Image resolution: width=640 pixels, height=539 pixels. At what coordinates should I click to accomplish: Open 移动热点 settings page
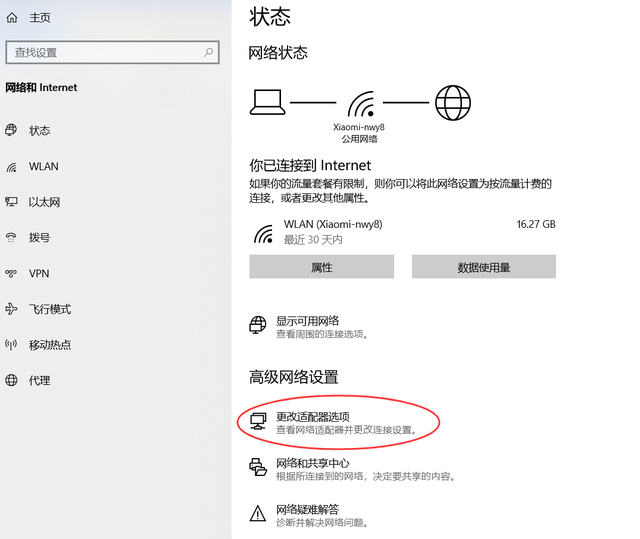50,345
